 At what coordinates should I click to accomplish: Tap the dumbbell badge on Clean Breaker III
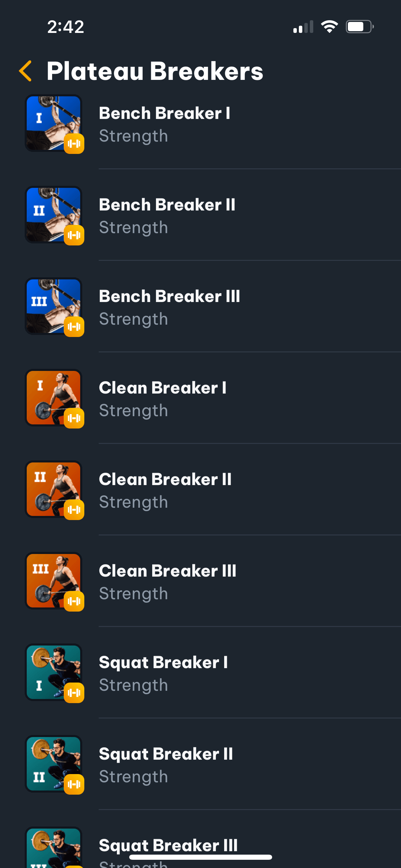74,602
